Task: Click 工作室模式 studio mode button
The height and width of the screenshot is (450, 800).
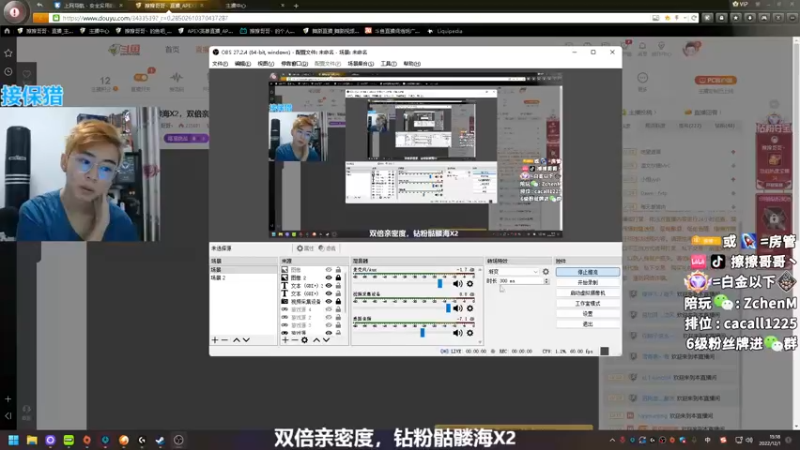Action: point(588,303)
